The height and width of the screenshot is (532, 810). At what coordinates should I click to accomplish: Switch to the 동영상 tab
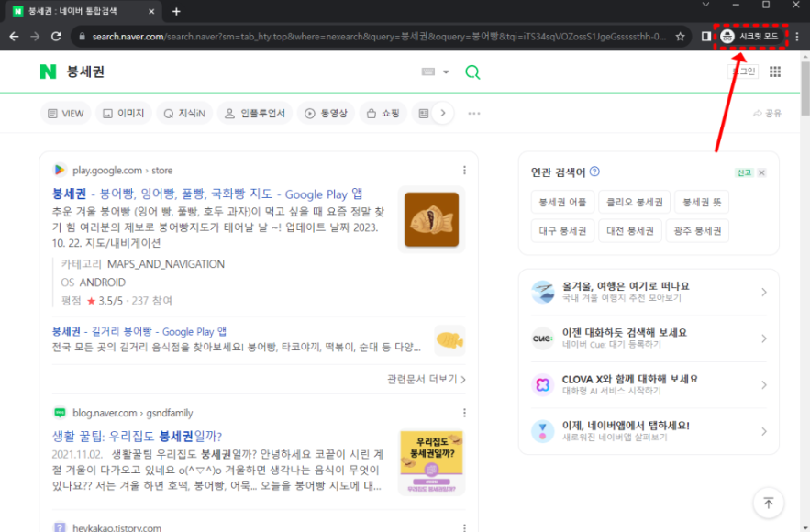[326, 113]
